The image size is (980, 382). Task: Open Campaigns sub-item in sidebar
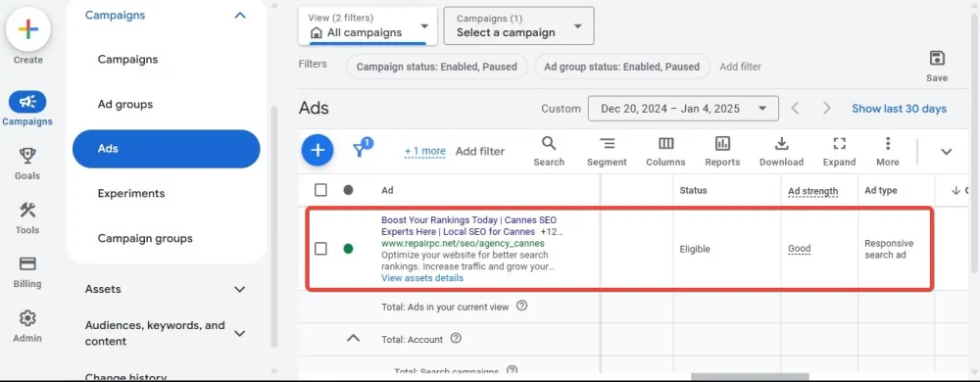coord(127,60)
